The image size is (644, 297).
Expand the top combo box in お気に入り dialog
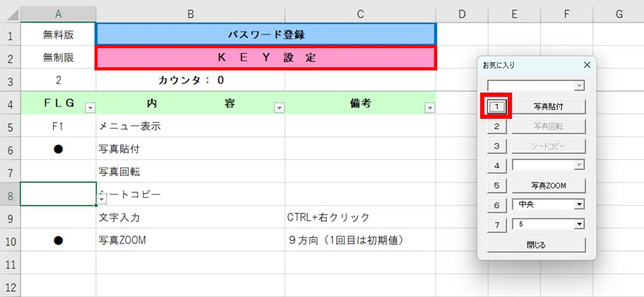click(580, 86)
